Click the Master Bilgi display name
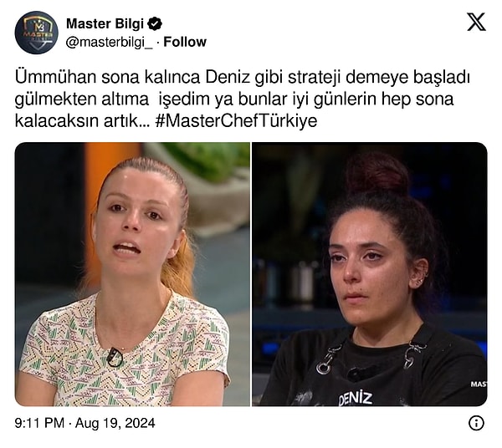 click(105, 23)
